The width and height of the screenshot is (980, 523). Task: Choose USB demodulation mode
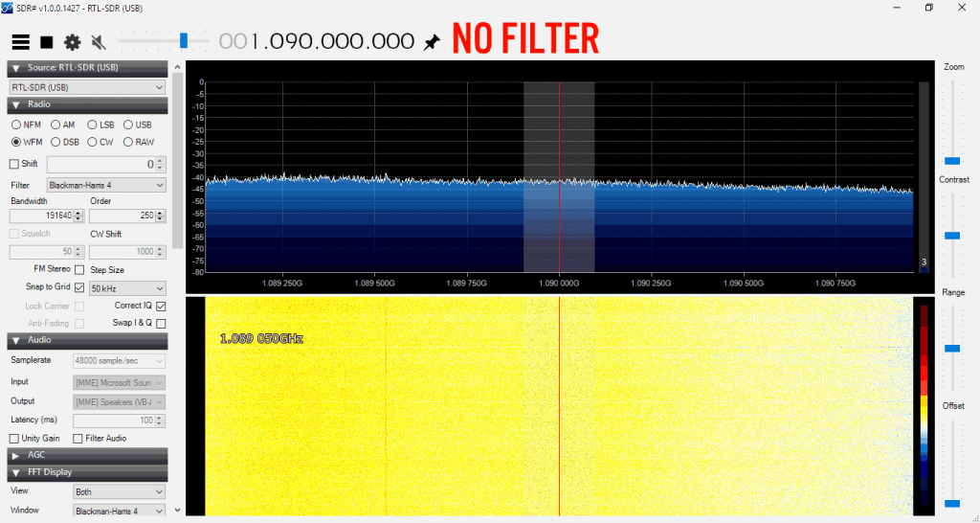pyautogui.click(x=128, y=125)
